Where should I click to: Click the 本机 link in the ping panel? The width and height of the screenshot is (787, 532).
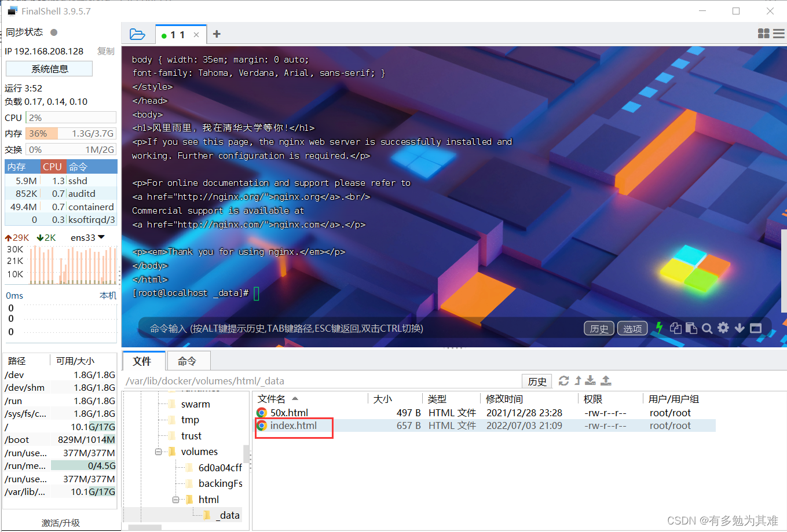pyautogui.click(x=108, y=296)
